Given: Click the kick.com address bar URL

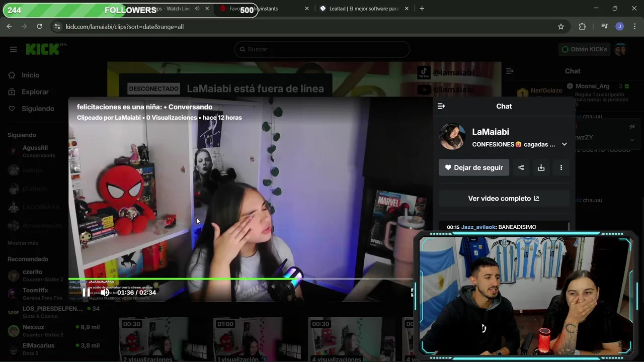Looking at the screenshot, I should tap(125, 27).
